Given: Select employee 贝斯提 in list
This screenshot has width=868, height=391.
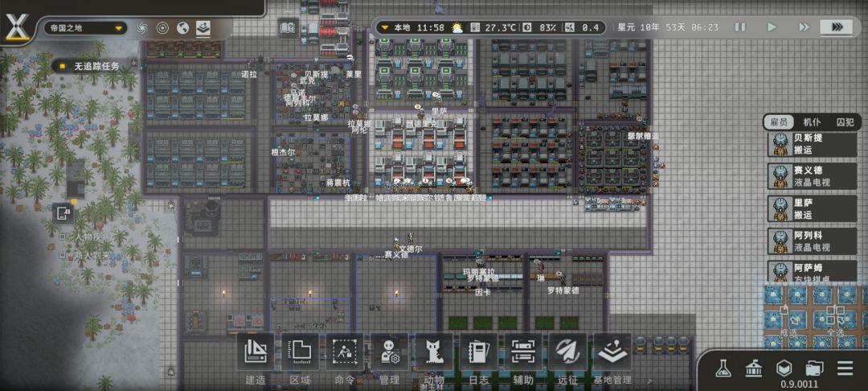Looking at the screenshot, I should click(812, 145).
